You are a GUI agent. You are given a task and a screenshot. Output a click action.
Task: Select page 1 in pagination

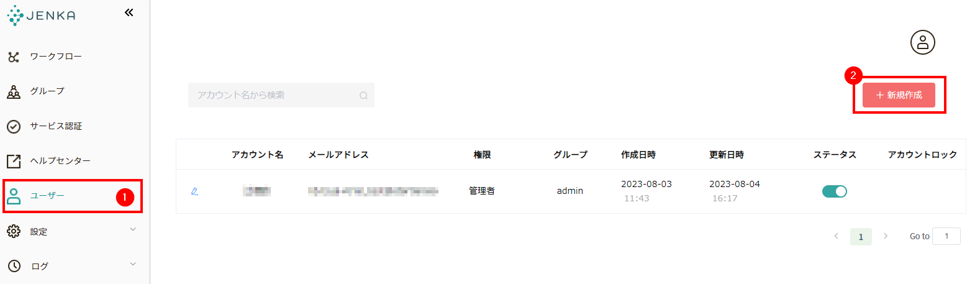861,237
